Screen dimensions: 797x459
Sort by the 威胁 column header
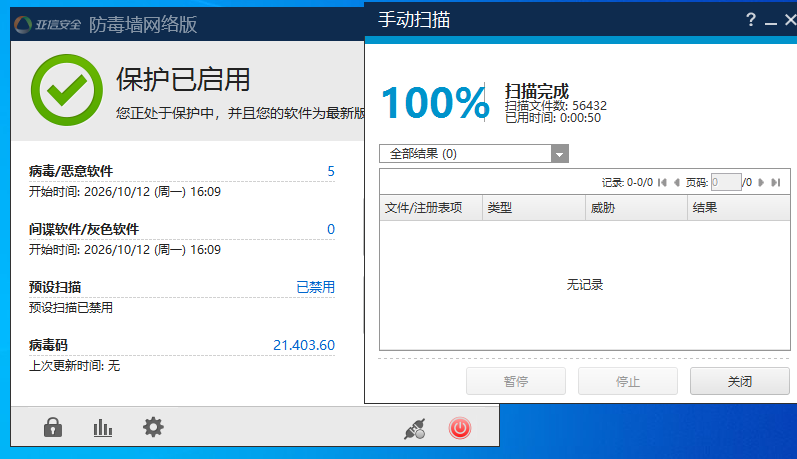point(636,207)
